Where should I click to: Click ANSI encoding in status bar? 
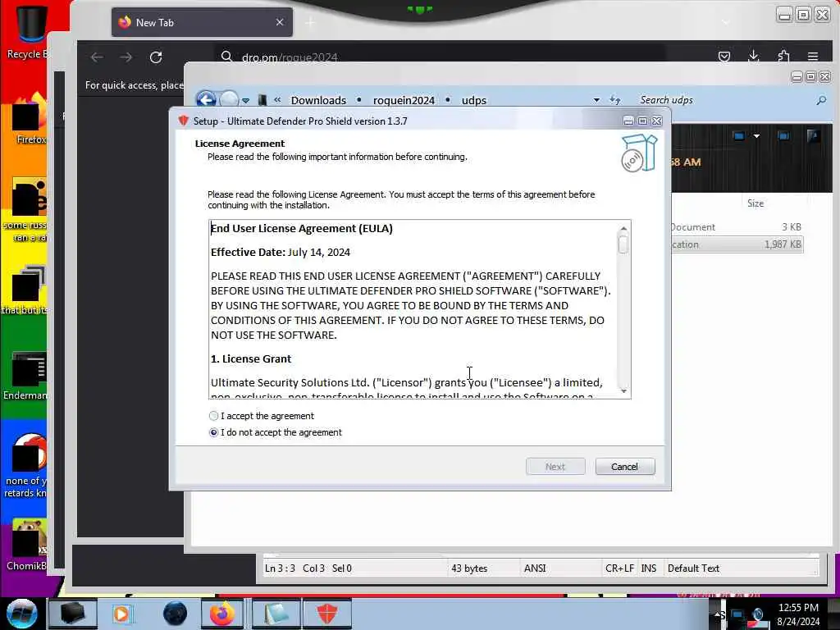pos(535,568)
